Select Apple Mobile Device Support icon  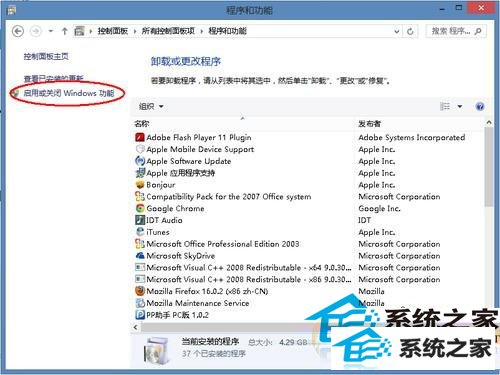(x=140, y=149)
